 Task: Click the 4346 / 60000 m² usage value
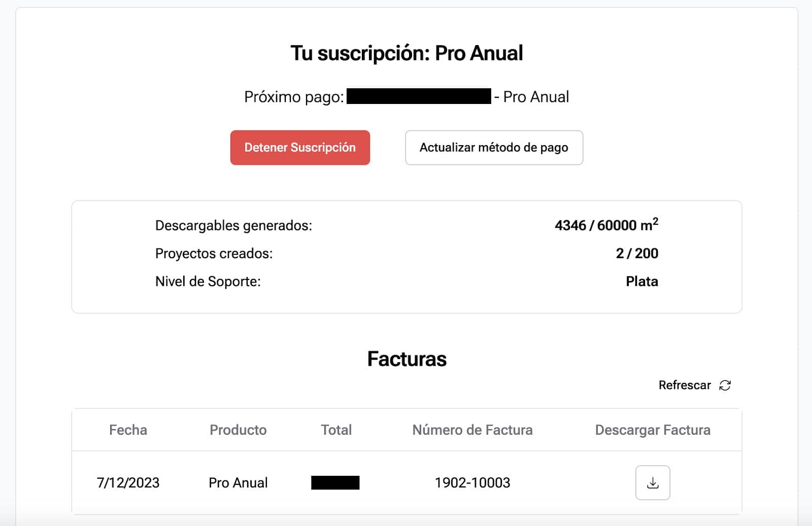point(606,225)
